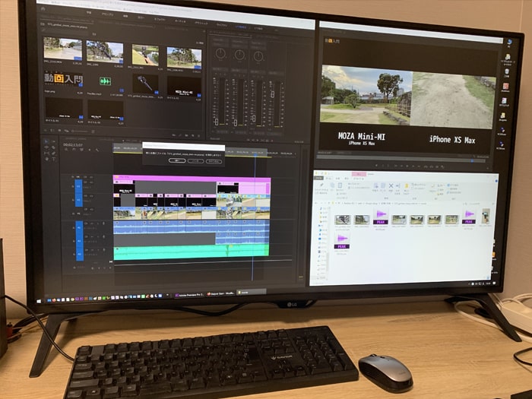
Task: Toggle track output eye for V1
Action: click(x=91, y=209)
